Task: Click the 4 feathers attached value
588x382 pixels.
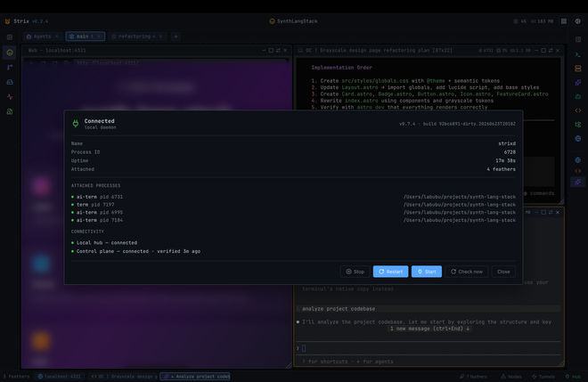Action: click(501, 169)
